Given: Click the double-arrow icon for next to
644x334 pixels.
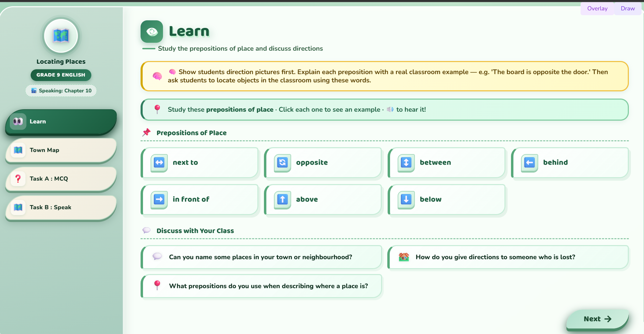Looking at the screenshot, I should click(x=159, y=162).
